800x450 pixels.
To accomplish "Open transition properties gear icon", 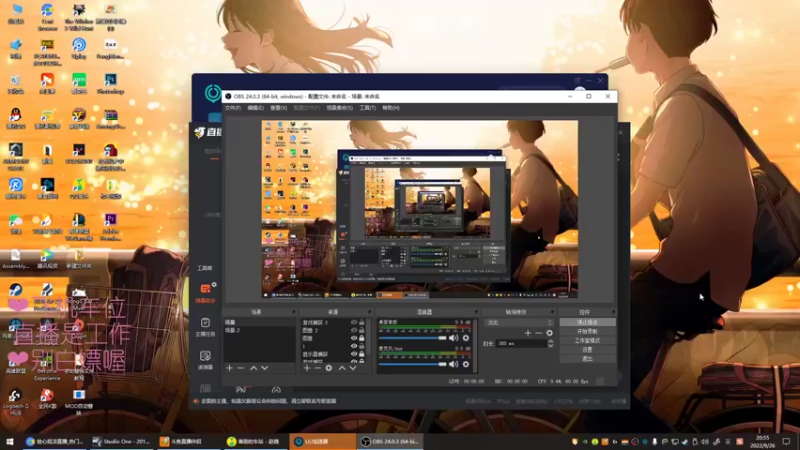I will coord(549,333).
